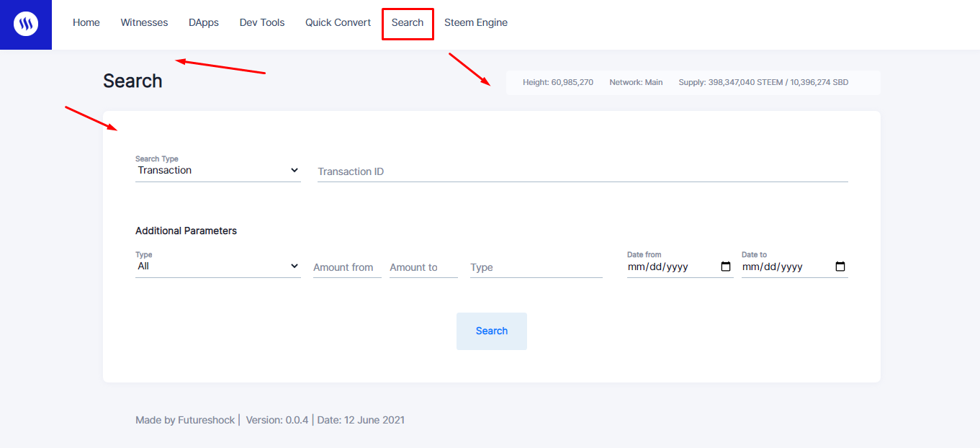The width and height of the screenshot is (980, 448).
Task: Open the Witnesses page
Action: (144, 22)
